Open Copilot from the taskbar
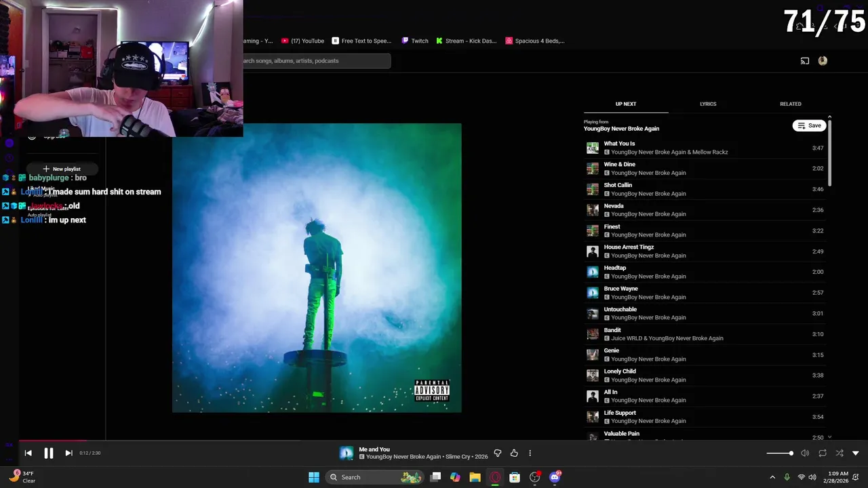The width and height of the screenshot is (868, 488). (455, 477)
